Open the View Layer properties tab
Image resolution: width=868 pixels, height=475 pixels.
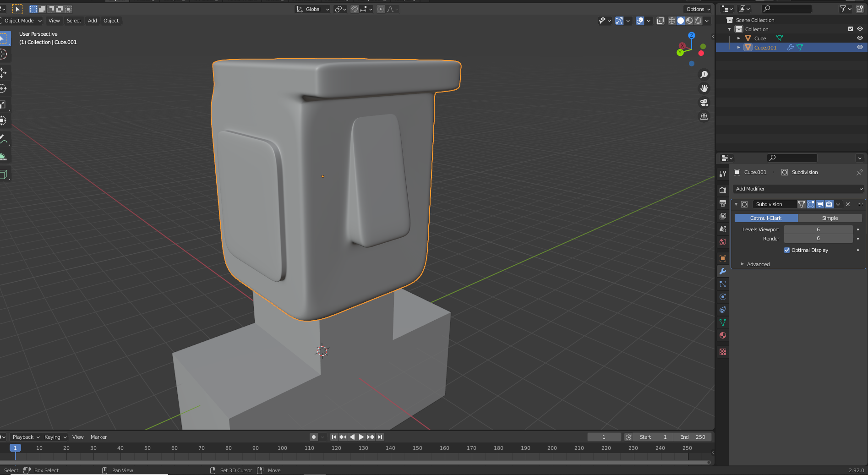click(x=723, y=216)
